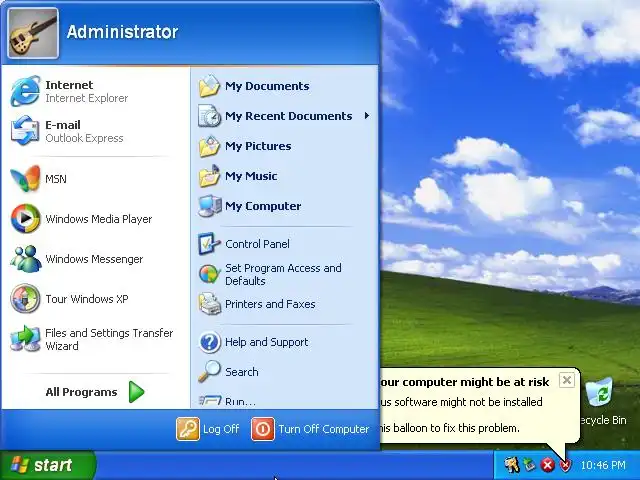The height and width of the screenshot is (480, 640).
Task: Click the red Turn Off Computer icon
Action: (263, 429)
